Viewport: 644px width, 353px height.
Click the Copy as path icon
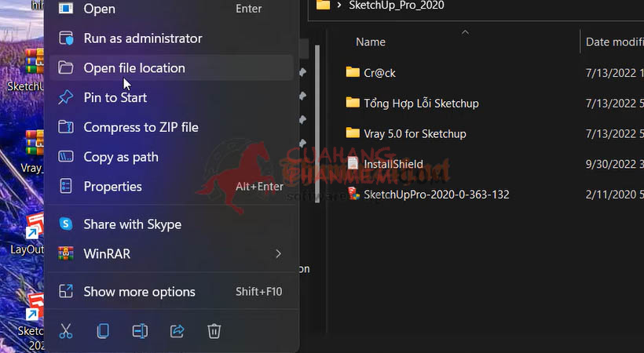pyautogui.click(x=66, y=156)
